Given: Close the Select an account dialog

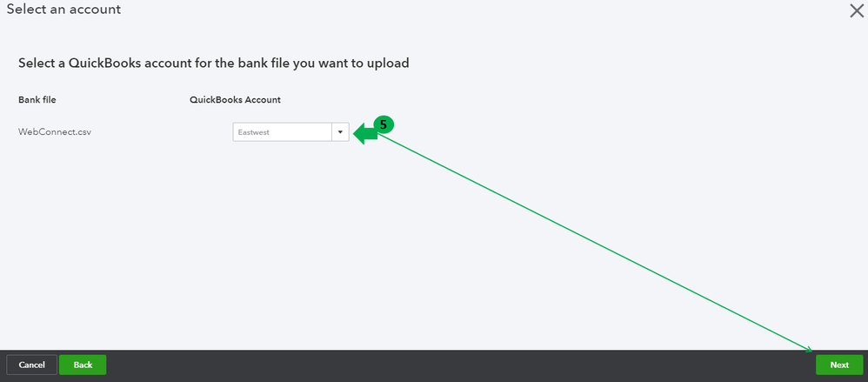Looking at the screenshot, I should [856, 10].
